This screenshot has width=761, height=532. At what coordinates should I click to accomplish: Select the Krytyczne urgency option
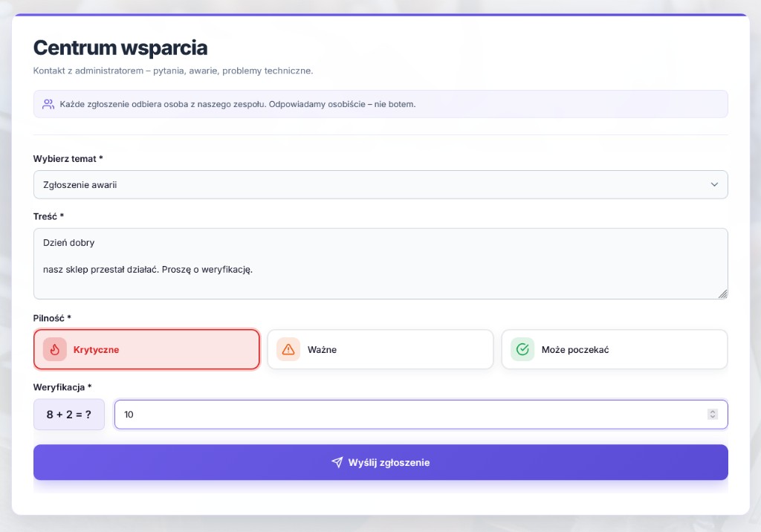[x=146, y=349]
